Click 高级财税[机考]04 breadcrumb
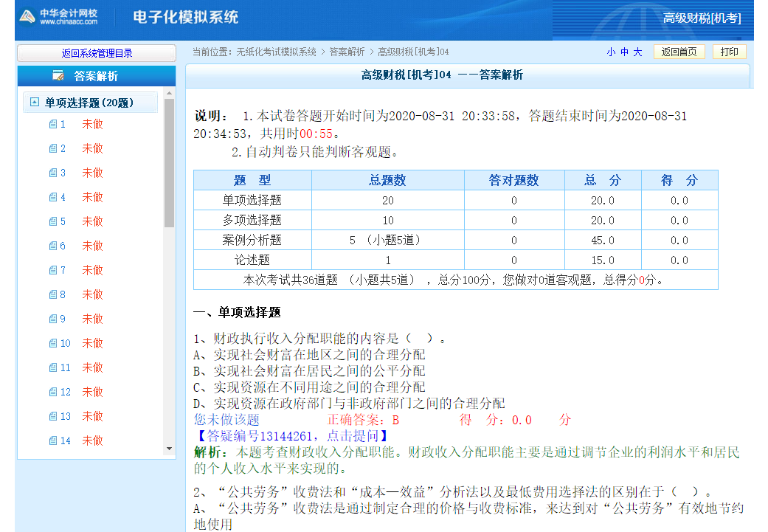 point(413,52)
